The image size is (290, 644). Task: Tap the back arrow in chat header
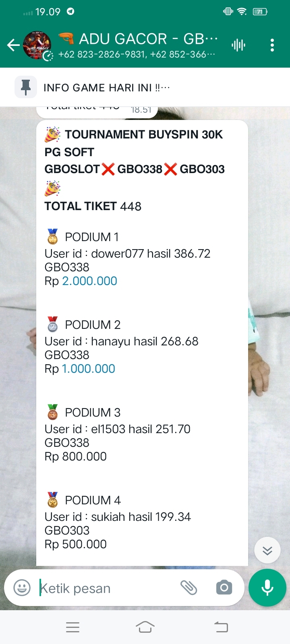click(x=13, y=45)
